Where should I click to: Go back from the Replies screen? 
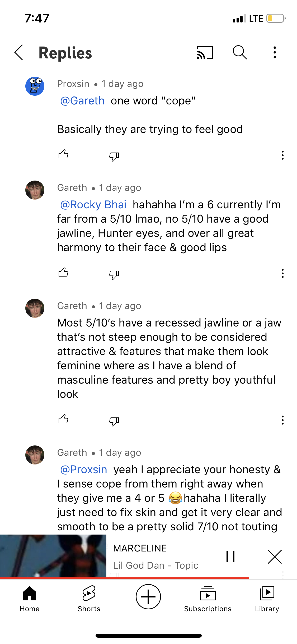[19, 52]
